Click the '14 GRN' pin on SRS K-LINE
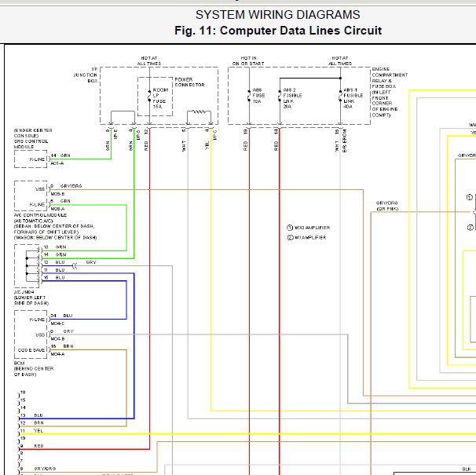The height and width of the screenshot is (475, 476). click(60, 155)
